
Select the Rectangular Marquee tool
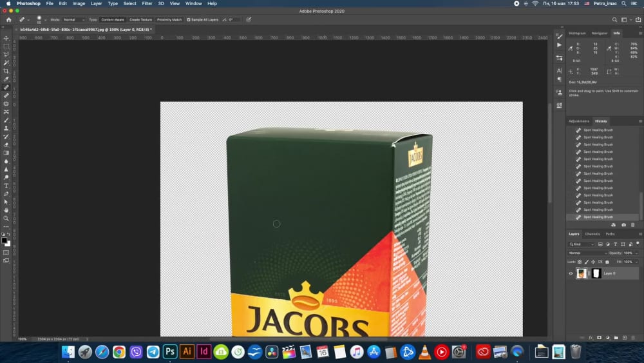(6, 46)
